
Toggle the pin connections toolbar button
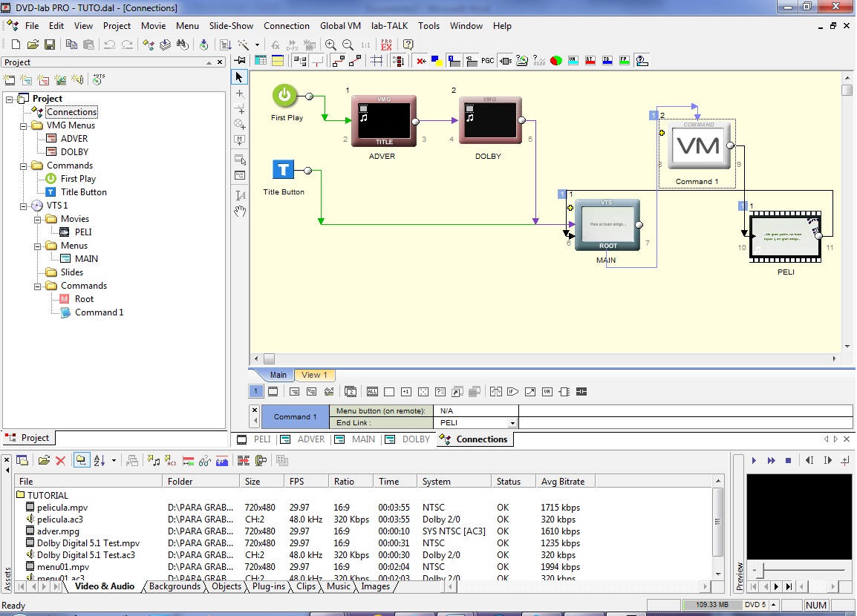(x=240, y=61)
